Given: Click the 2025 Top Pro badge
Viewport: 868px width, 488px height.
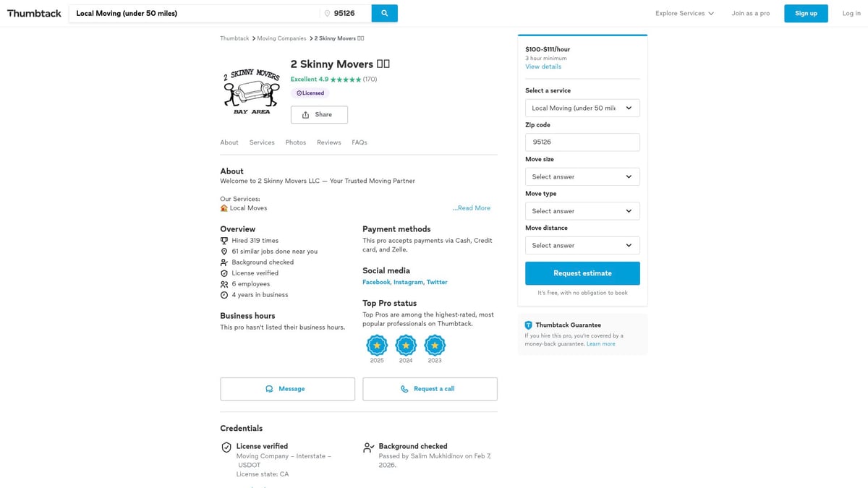Looking at the screenshot, I should click(377, 345).
